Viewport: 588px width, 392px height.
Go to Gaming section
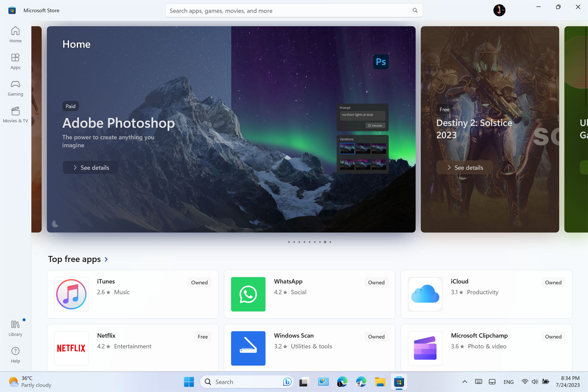point(15,88)
